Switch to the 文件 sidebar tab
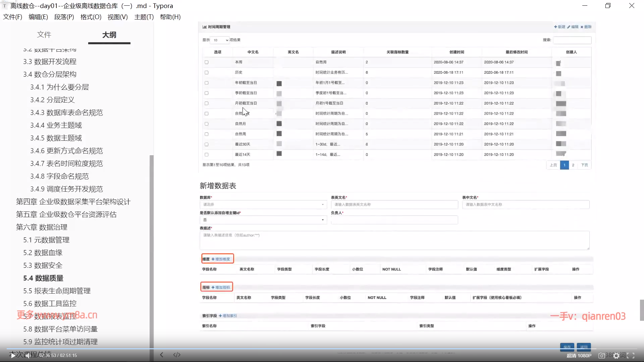The image size is (644, 362). pos(44,35)
